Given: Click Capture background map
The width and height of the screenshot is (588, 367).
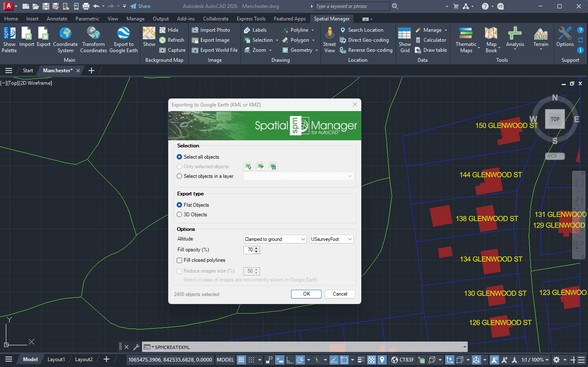Looking at the screenshot, I should pos(172,50).
